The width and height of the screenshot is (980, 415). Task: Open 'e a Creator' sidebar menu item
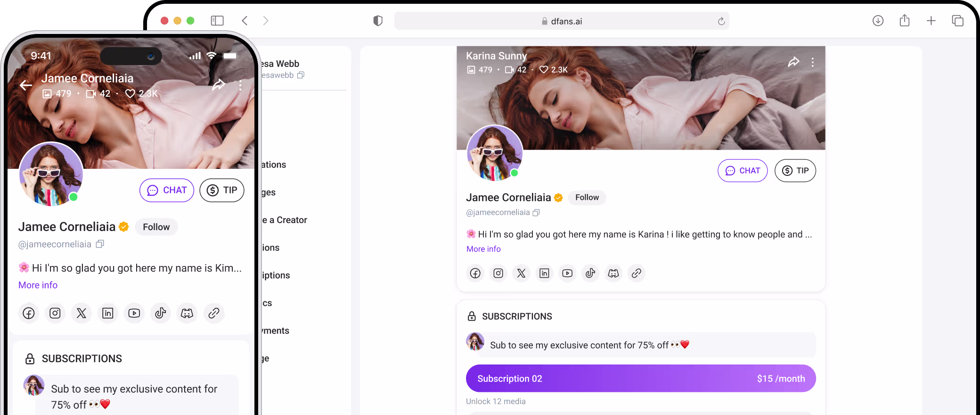pyautogui.click(x=285, y=220)
